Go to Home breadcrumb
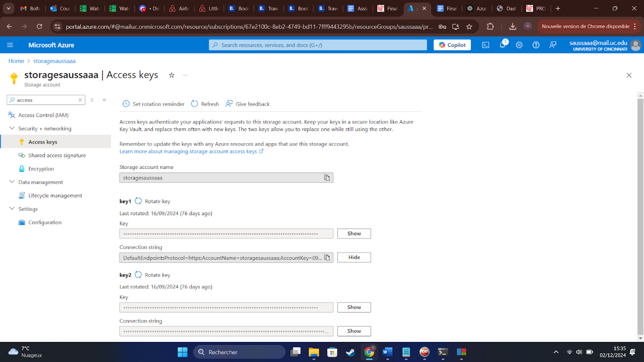This screenshot has height=362, width=644. [x=16, y=61]
